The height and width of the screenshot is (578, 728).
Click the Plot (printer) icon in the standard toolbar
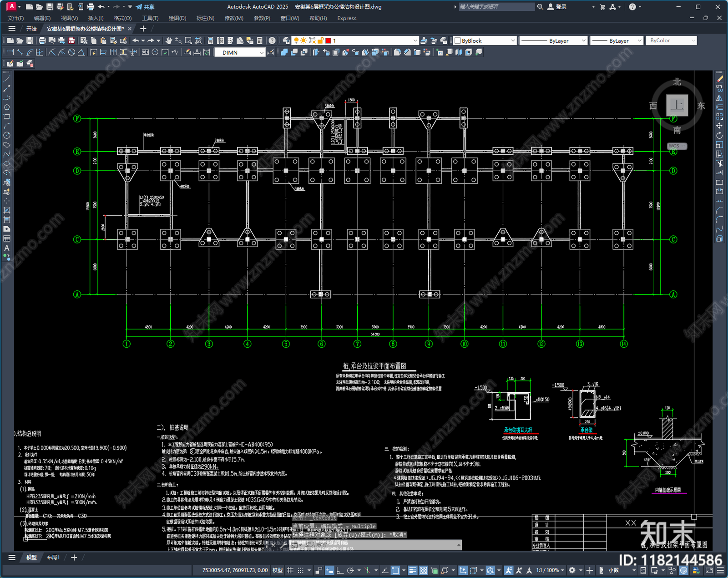point(42,41)
